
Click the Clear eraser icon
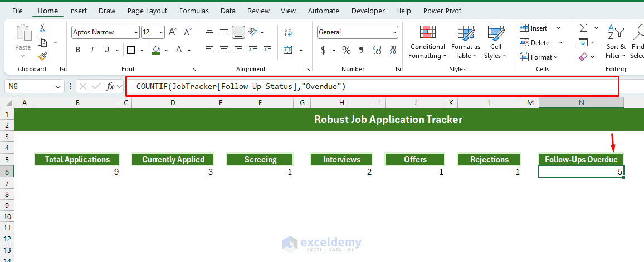[583, 57]
